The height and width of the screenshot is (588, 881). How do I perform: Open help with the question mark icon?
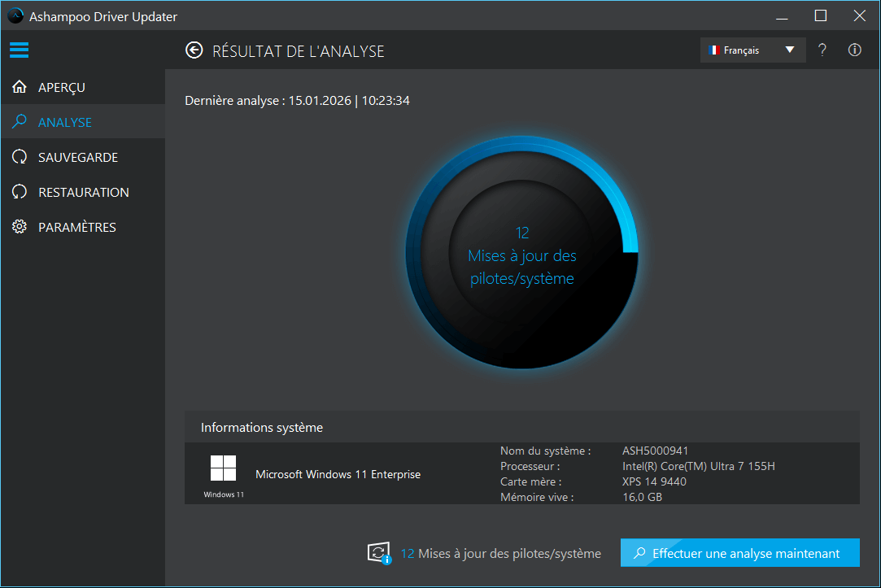pyautogui.click(x=822, y=50)
